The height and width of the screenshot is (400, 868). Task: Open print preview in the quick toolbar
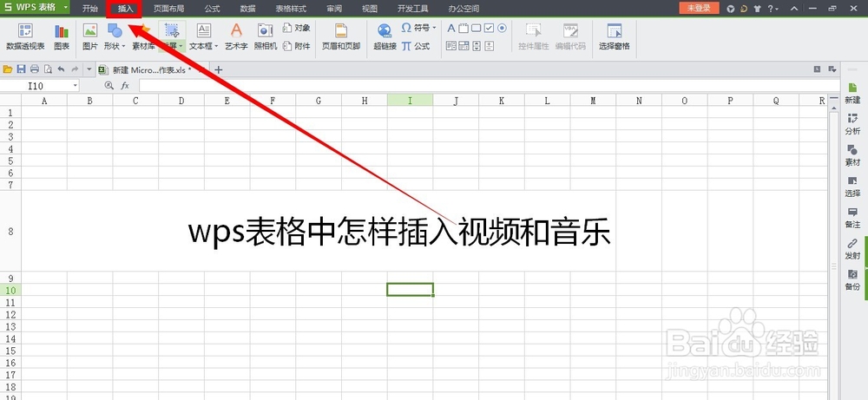coord(48,69)
